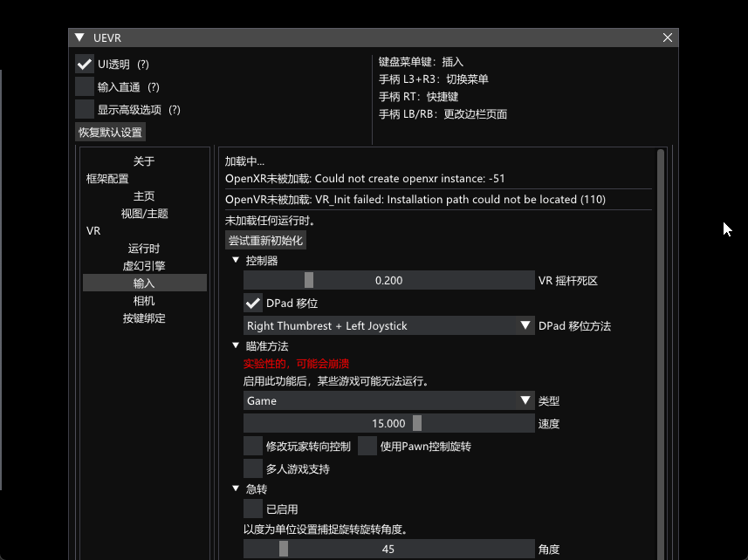Click the VR 摇杆死区 slider
The width and height of the screenshot is (748, 560).
pos(388,280)
